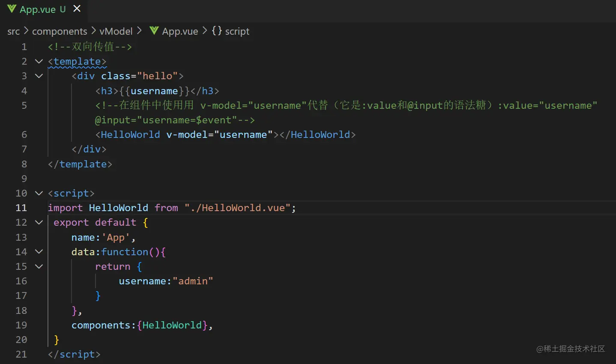This screenshot has height=364, width=616.
Task: Click the 'App' string on line 13
Action: 116,237
